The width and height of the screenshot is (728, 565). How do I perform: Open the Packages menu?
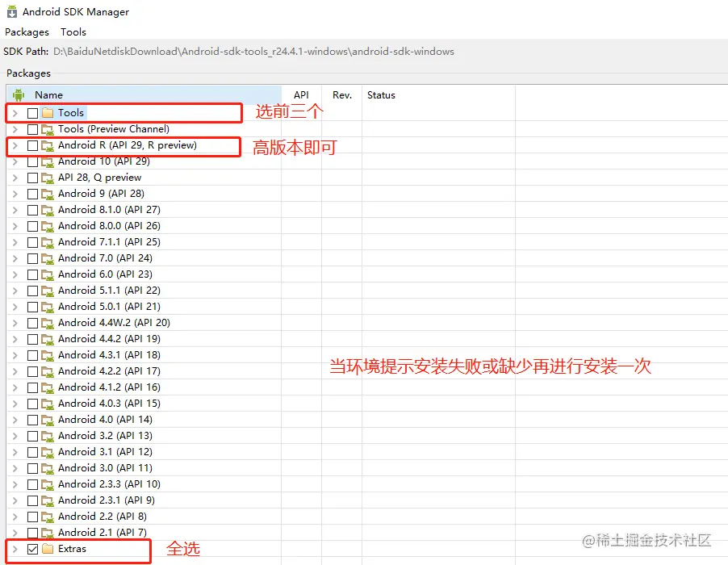(x=27, y=32)
